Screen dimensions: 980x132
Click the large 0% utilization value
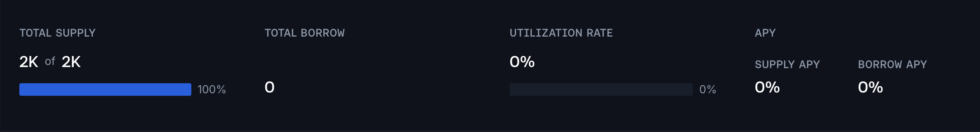pyautogui.click(x=522, y=62)
